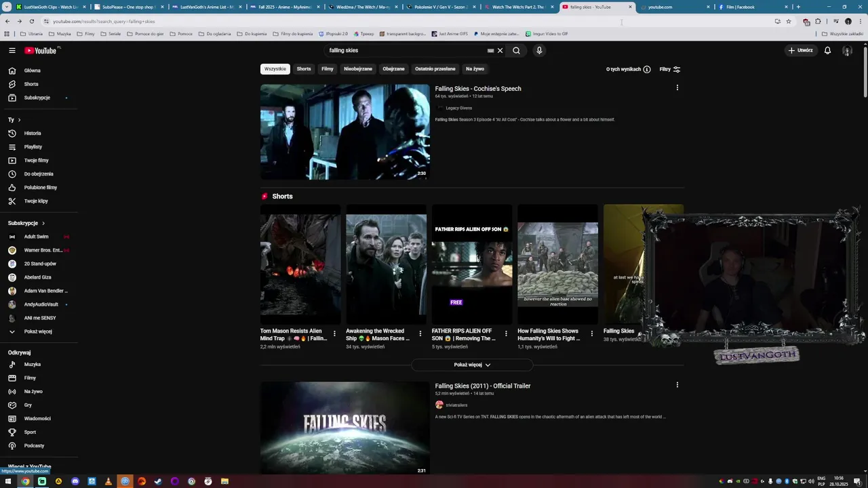This screenshot has height=488, width=868.
Task: Open Tom Mason Resists Alien short thumbnail
Action: coord(300,264)
